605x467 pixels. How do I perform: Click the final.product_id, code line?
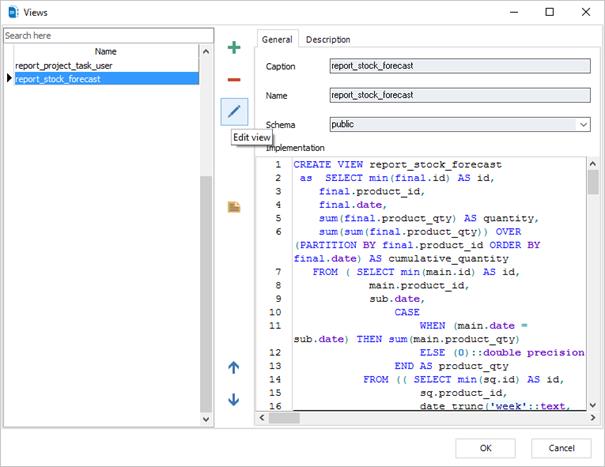point(372,191)
